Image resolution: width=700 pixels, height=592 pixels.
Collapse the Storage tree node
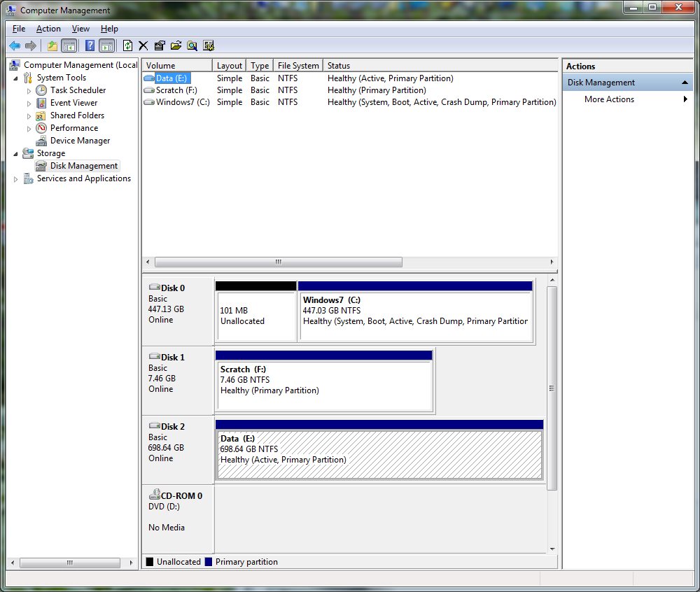(15, 154)
